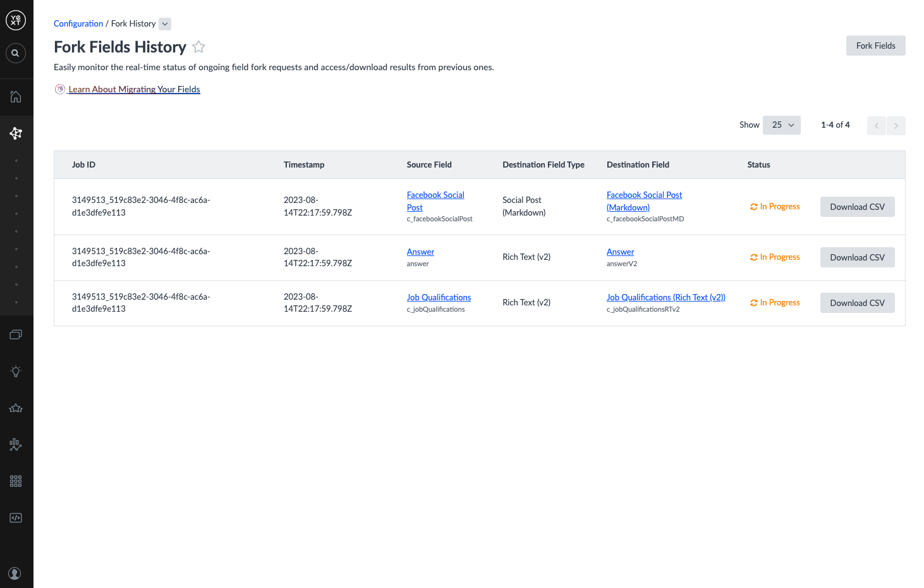
Task: Click In Progress status in Job Qualifications row
Action: (775, 303)
